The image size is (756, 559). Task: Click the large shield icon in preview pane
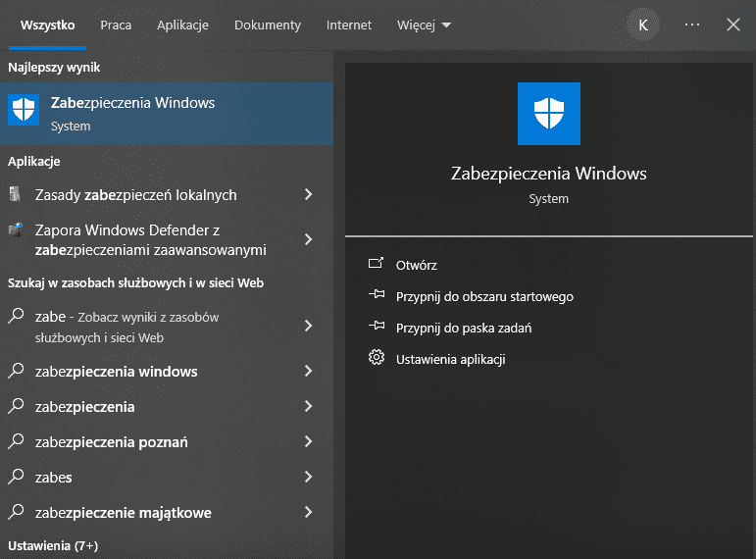click(549, 114)
